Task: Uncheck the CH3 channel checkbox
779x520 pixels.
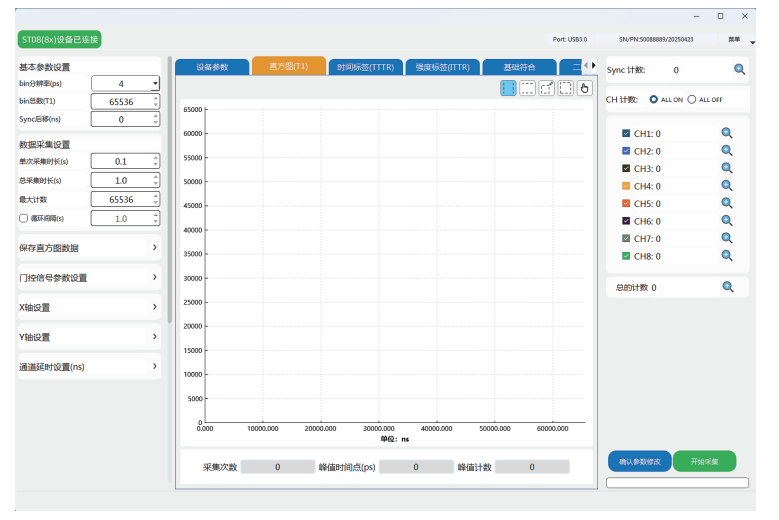Action: click(x=626, y=168)
